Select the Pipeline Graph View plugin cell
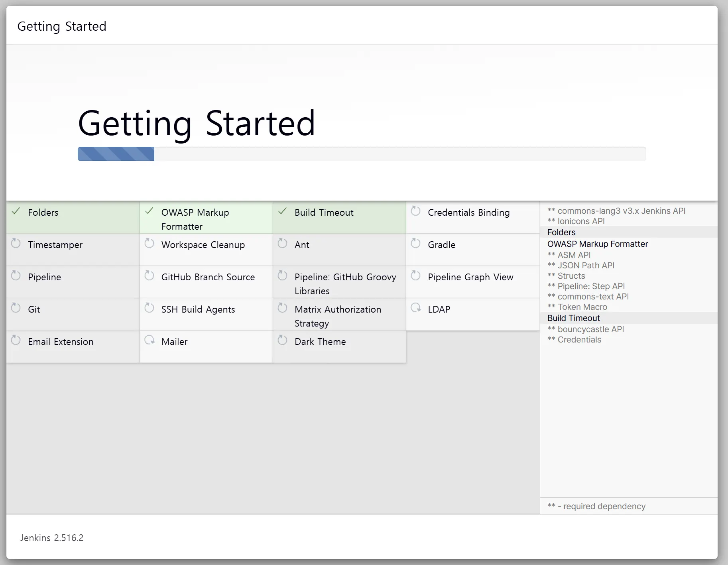This screenshot has height=565, width=728. 473,282
